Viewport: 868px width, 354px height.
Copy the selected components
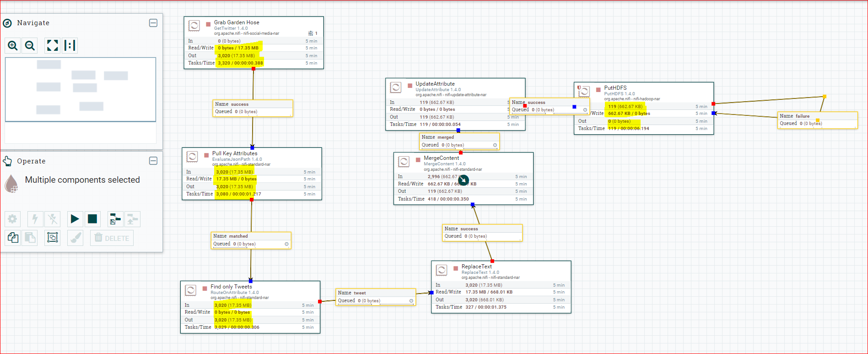(13, 238)
